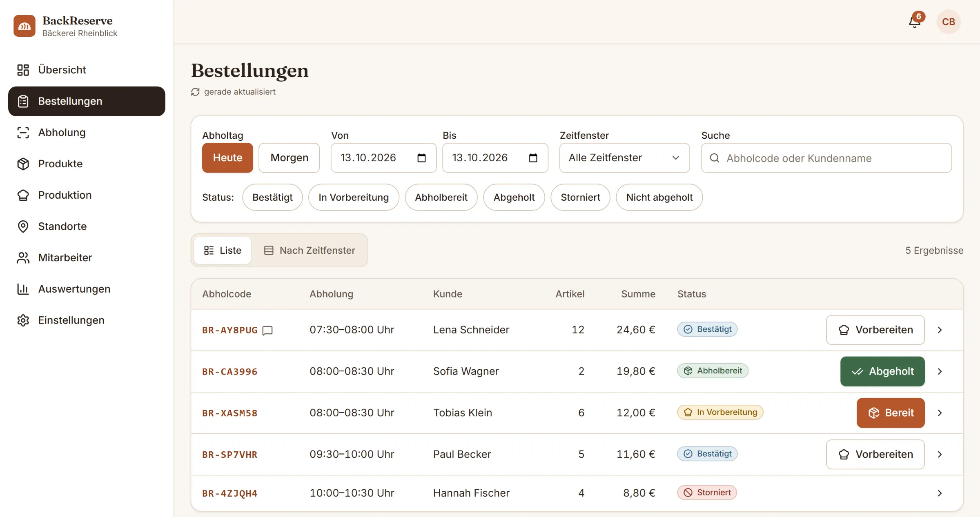This screenshot has height=517, width=980.
Task: Expand the Alle Zeitfenster dropdown
Action: coord(624,158)
